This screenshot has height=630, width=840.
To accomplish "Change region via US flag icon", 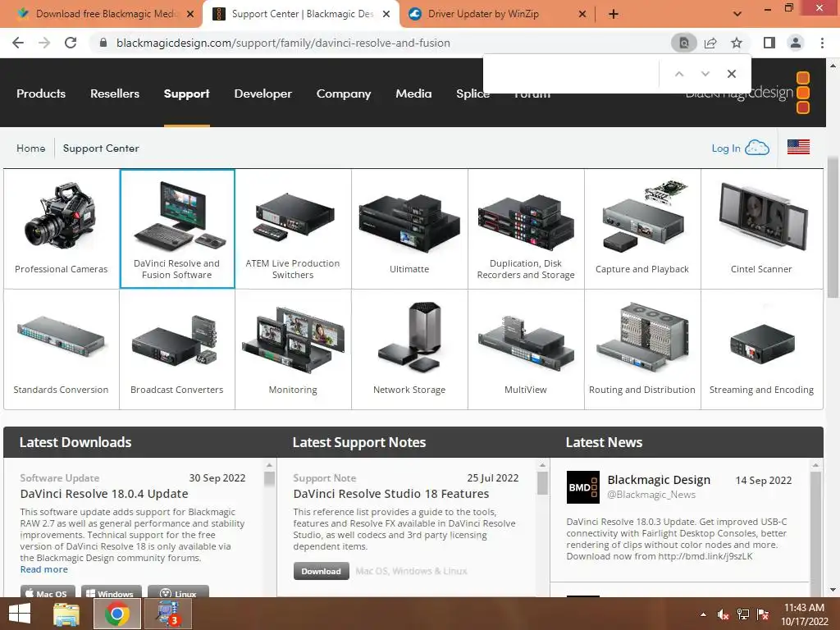I will pos(798,147).
